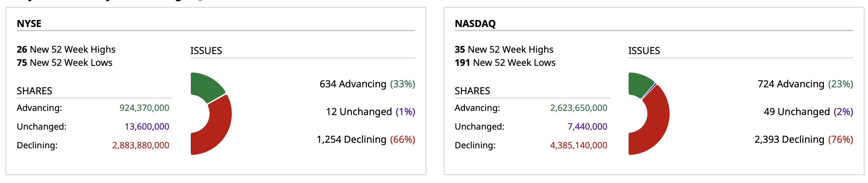Click NYSE declining shares value 2,883,880,000
Screen dimensions: 868x183
click(x=140, y=145)
